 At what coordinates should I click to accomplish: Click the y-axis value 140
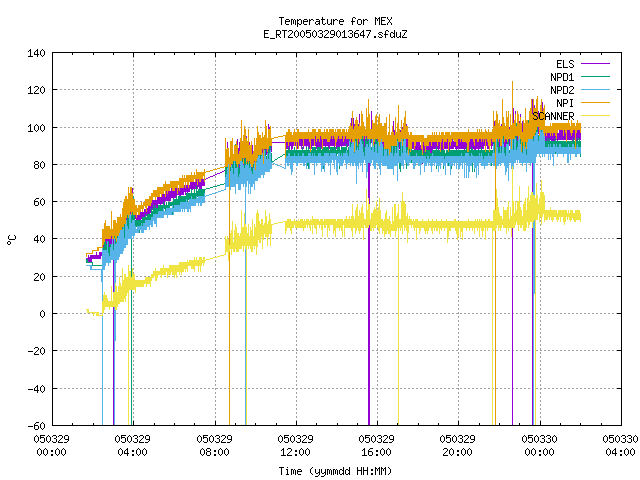click(36, 53)
